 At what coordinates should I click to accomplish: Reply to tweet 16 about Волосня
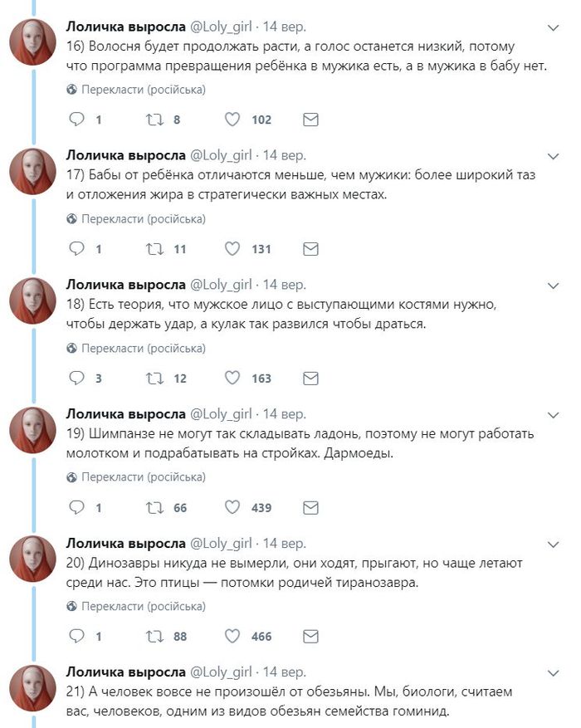(76, 120)
